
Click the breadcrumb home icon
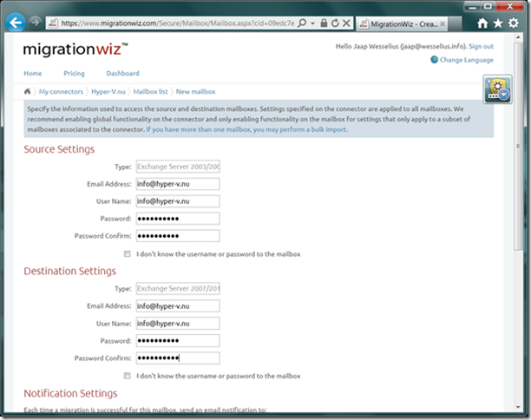click(29, 91)
